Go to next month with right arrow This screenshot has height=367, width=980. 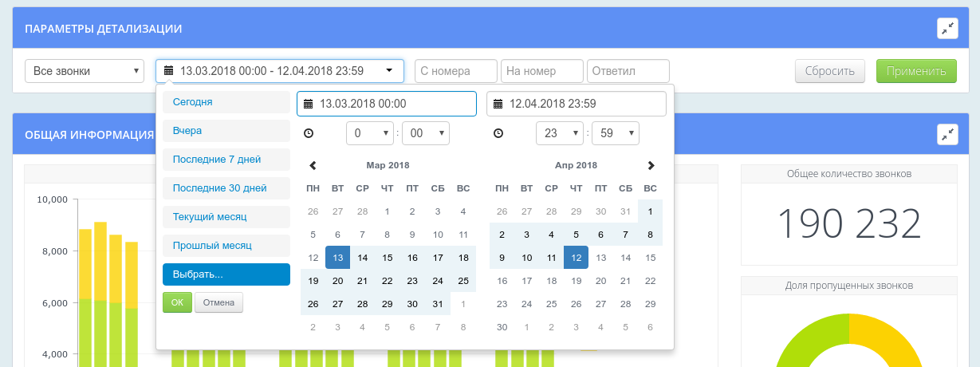click(x=651, y=165)
